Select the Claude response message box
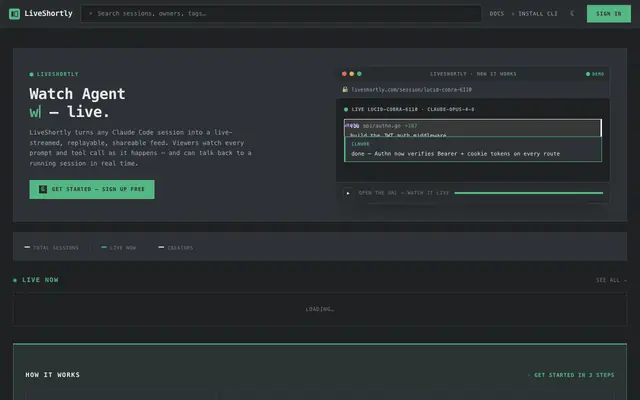This screenshot has width=640, height=400. 473,149
